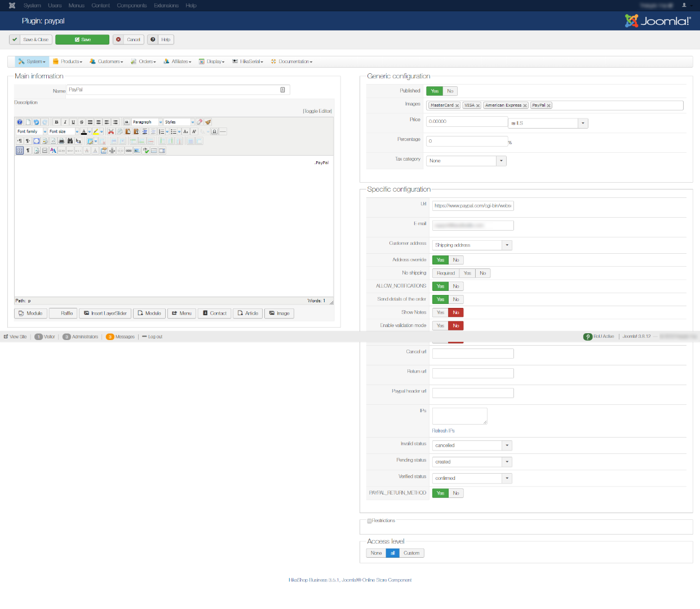Click the new document icon in editor
Viewport: 700px width, 609px height.
28,122
